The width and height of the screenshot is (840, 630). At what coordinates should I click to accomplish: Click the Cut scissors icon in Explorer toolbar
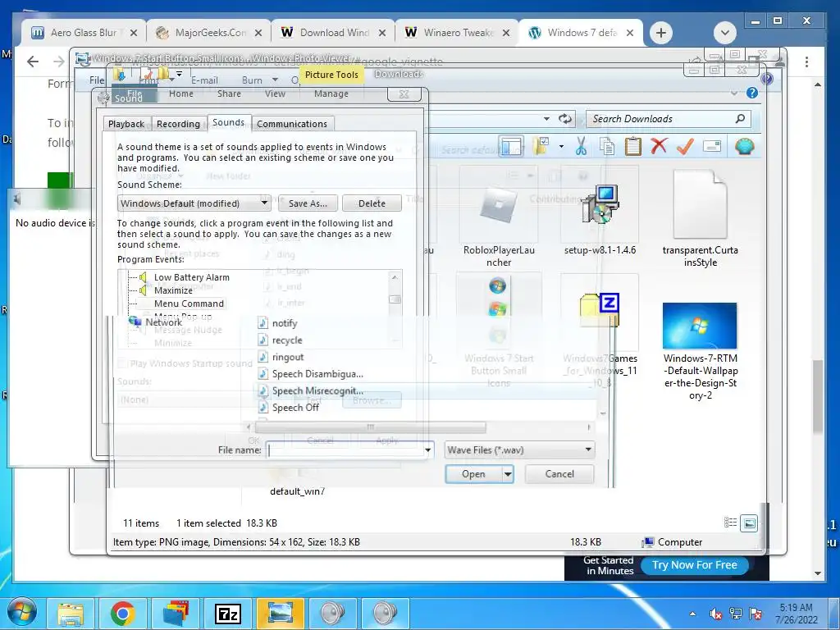pos(581,146)
